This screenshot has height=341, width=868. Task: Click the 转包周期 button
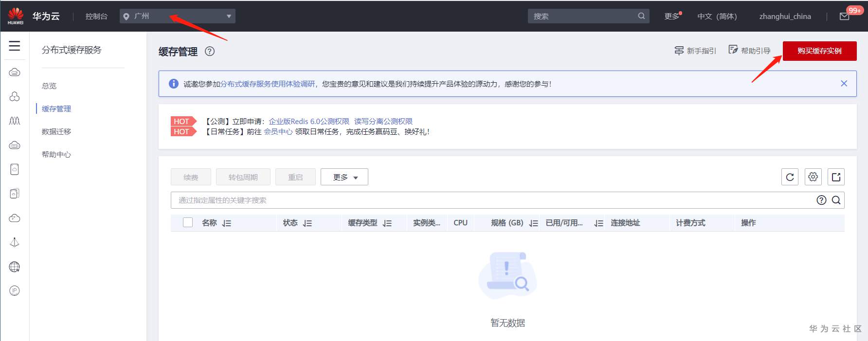coord(243,177)
